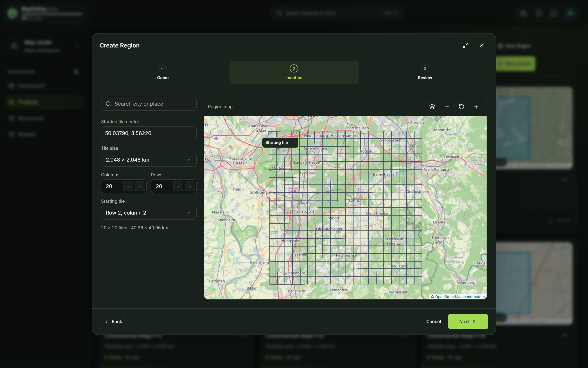The image size is (588, 368).
Task: Zoom in the region map
Action: (x=476, y=107)
